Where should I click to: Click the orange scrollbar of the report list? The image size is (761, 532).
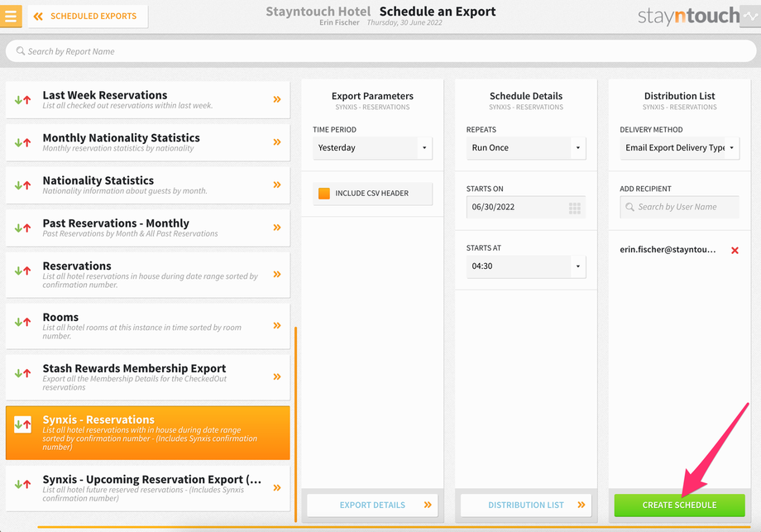(295, 424)
